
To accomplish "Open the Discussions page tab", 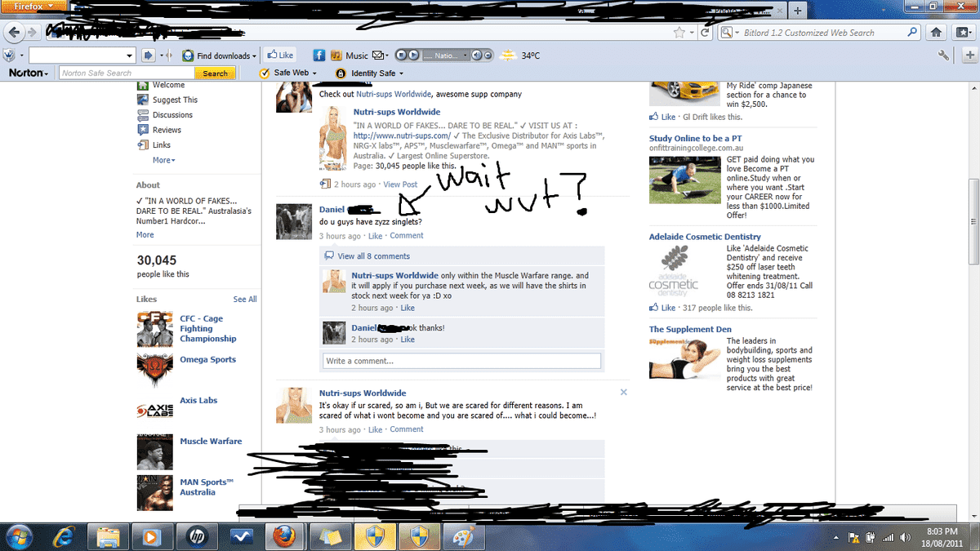I will coord(172,115).
